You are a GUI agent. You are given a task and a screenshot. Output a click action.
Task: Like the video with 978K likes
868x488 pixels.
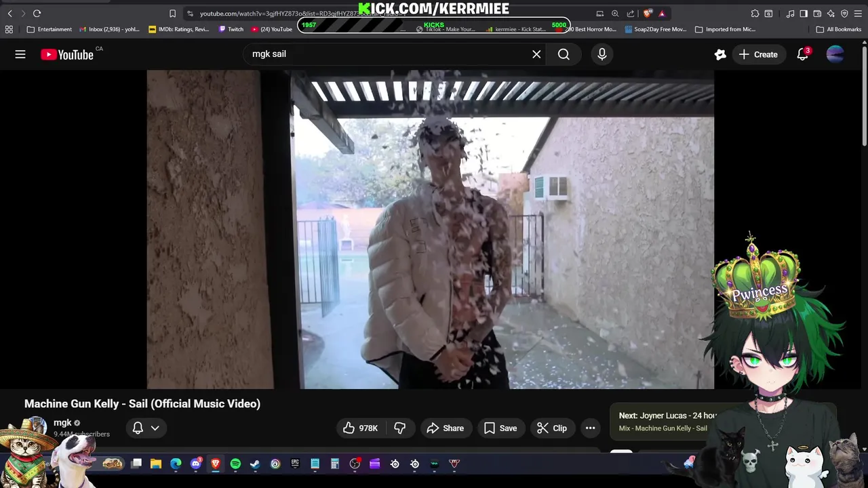tap(360, 428)
